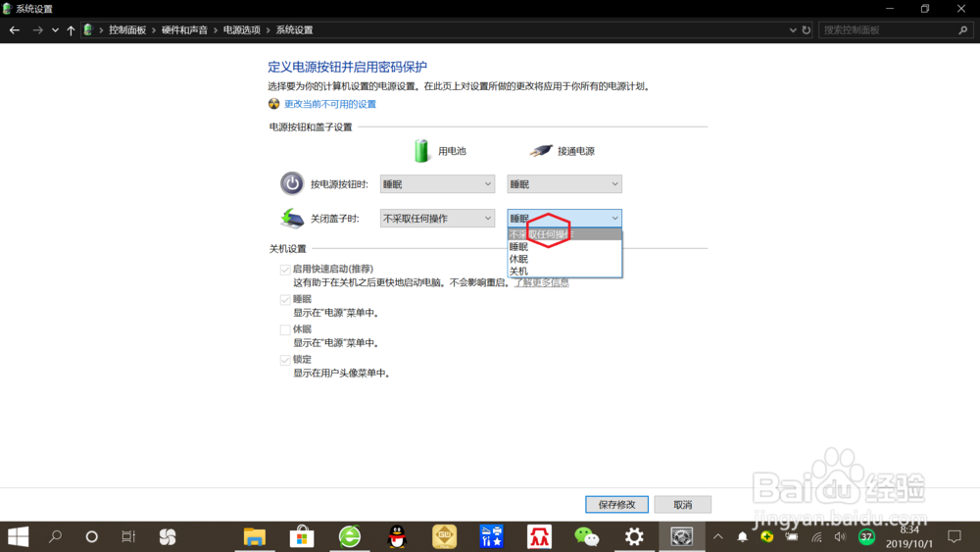This screenshot has height=552, width=980.
Task: Toggle the 休眠 power menu checkbox
Action: (285, 329)
